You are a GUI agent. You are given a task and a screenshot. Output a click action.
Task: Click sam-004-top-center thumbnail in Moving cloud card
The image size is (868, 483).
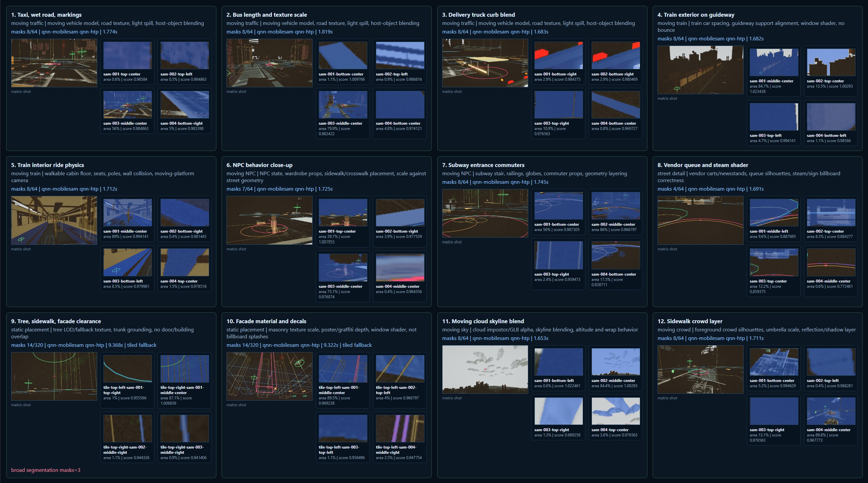[616, 411]
